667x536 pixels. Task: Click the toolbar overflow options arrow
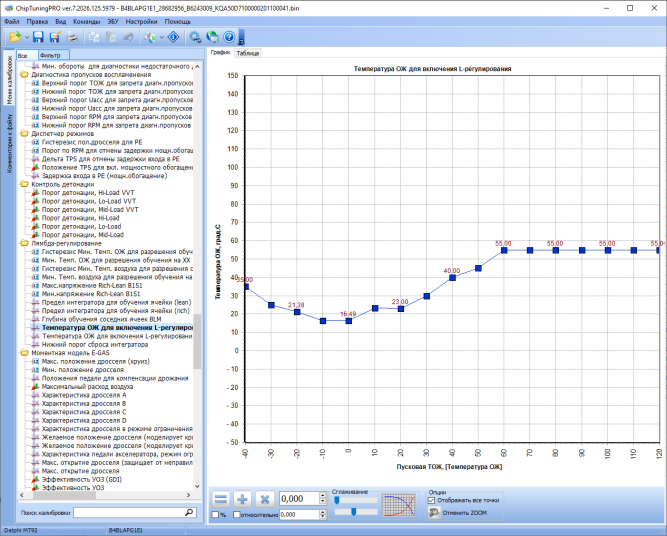point(241,38)
